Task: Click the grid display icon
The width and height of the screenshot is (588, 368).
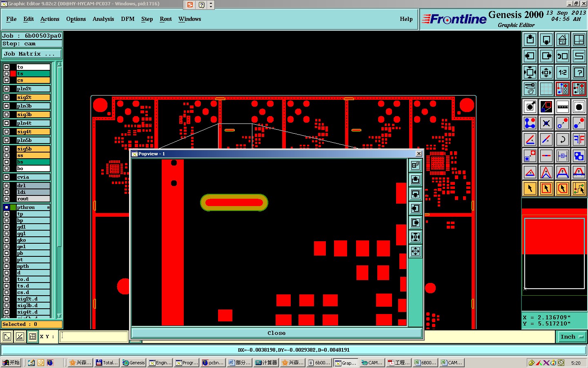Action: point(546,89)
